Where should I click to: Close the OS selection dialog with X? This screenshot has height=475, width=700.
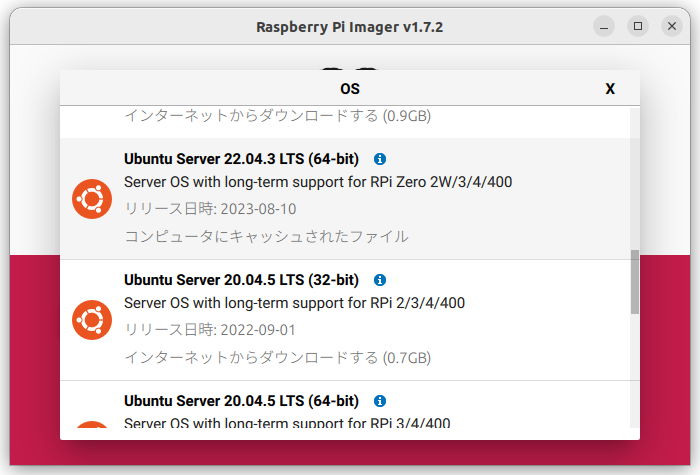[x=610, y=89]
